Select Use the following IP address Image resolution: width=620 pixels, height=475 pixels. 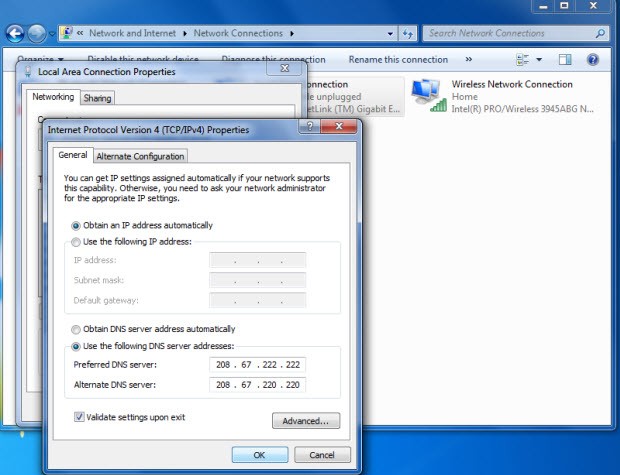pyautogui.click(x=76, y=242)
